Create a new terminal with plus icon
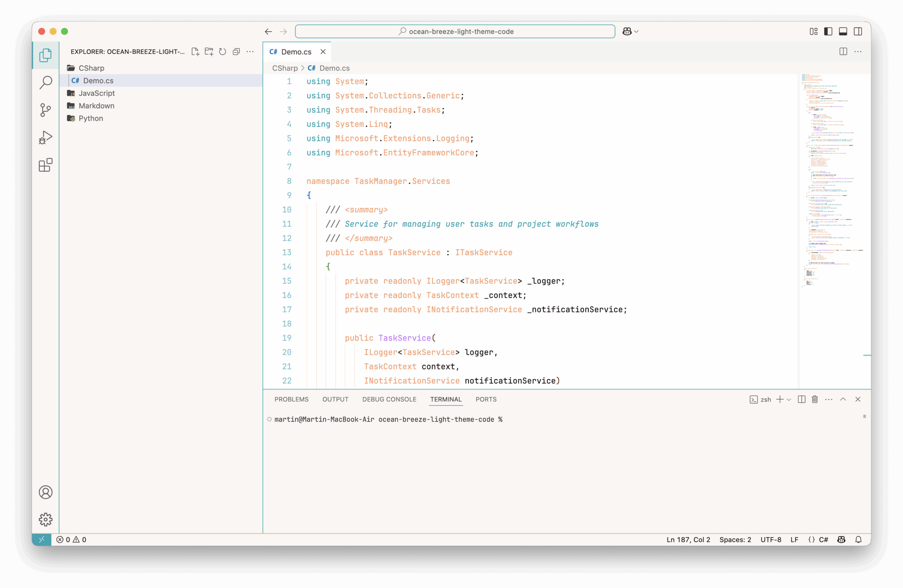Image resolution: width=903 pixels, height=588 pixels. [780, 399]
